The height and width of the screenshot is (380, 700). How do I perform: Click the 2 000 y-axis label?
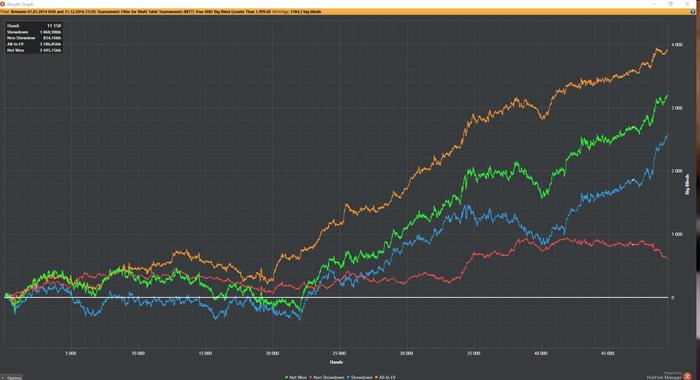click(x=677, y=171)
